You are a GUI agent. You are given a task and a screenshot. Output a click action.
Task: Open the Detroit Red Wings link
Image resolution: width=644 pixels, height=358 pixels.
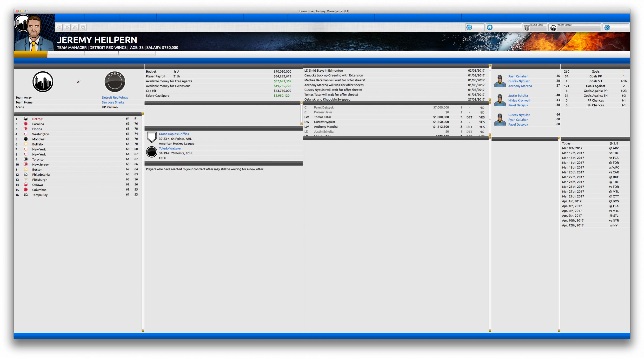coord(115,98)
